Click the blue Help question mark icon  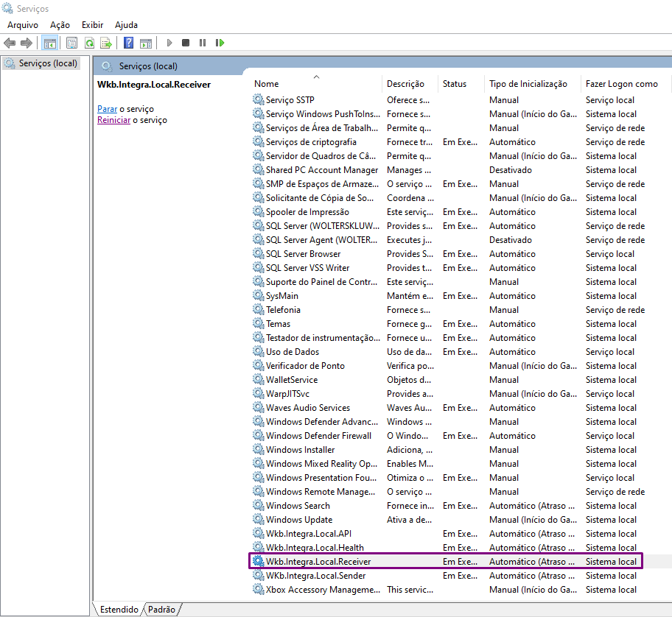(x=129, y=43)
